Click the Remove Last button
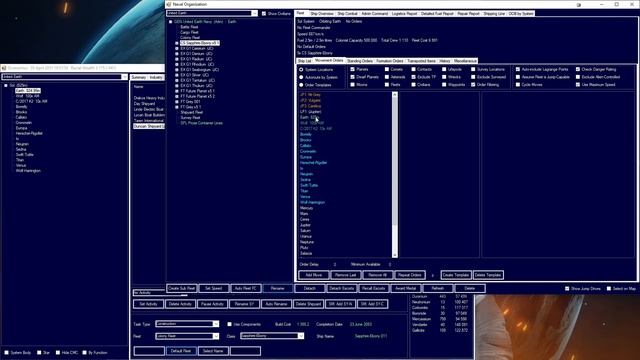This screenshot has height=360, width=640. [x=346, y=275]
